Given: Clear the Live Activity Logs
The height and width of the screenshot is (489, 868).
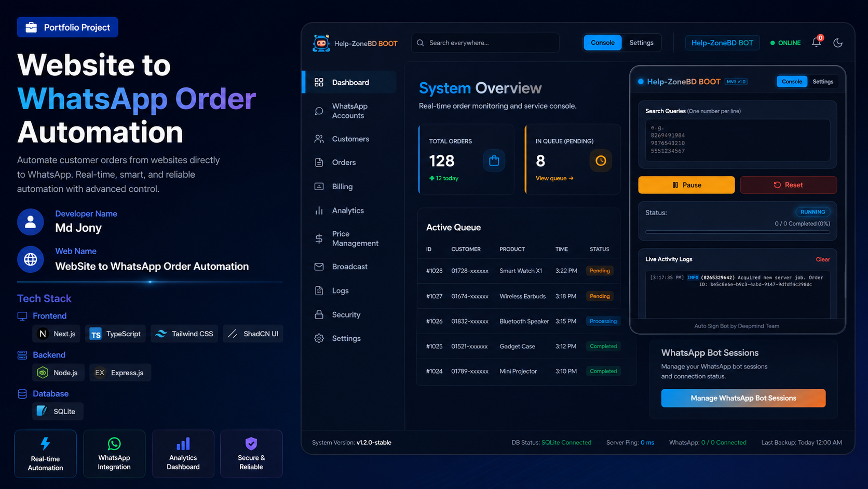Looking at the screenshot, I should point(823,259).
